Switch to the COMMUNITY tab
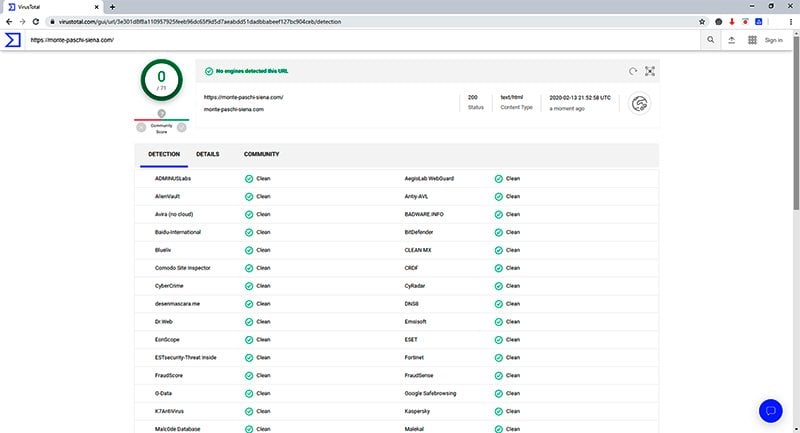Image resolution: width=800 pixels, height=433 pixels. point(261,154)
